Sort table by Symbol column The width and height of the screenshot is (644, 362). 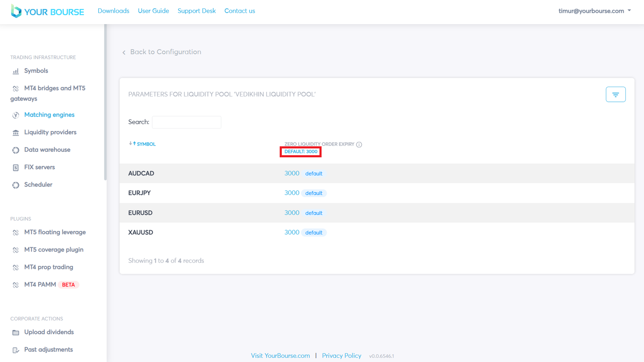click(x=143, y=144)
